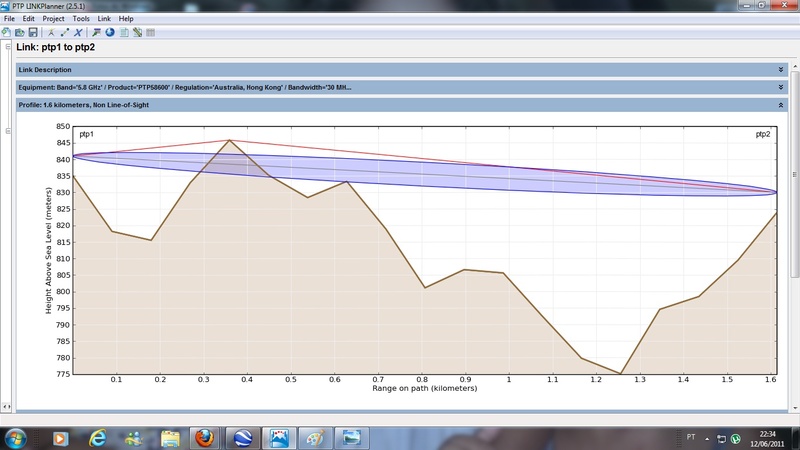Viewport: 800px width, 450px height.
Task: Click the Profile 1.6 kilometers header bar
Action: (402, 105)
